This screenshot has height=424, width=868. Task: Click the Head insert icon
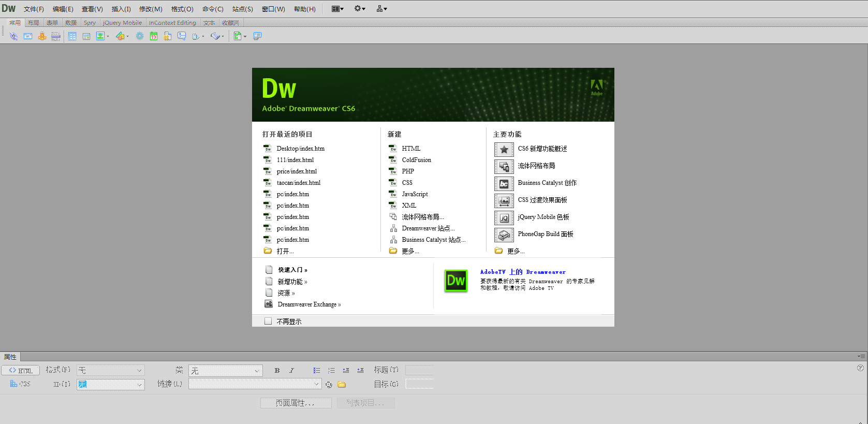point(195,36)
